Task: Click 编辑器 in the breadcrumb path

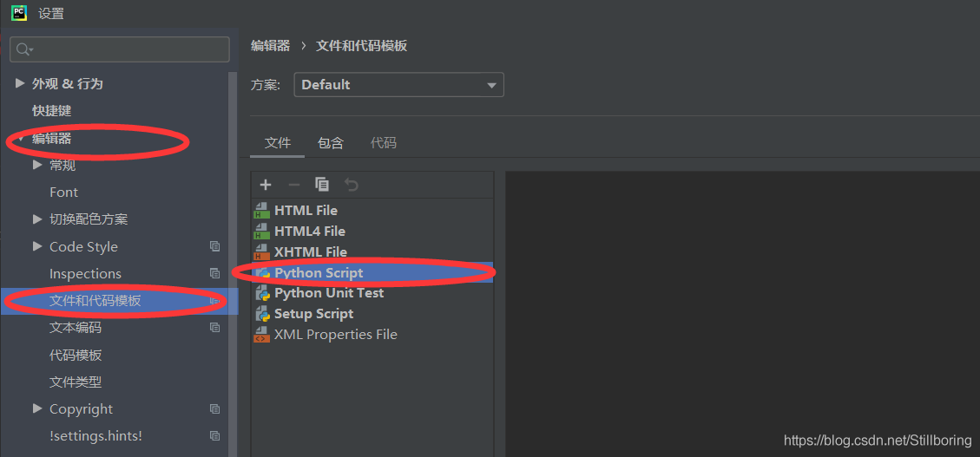Action: [270, 46]
